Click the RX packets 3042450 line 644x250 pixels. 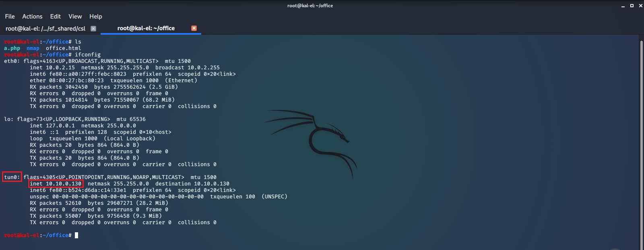pos(104,87)
